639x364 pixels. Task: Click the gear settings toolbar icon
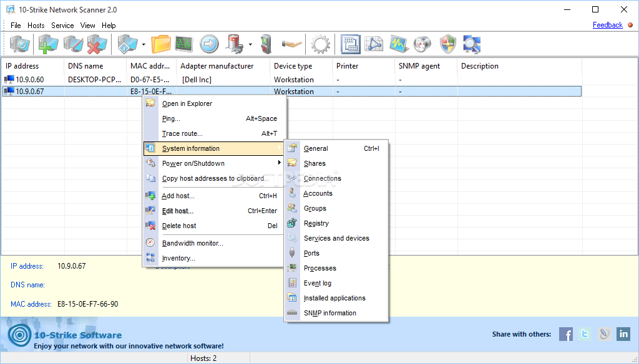click(x=321, y=44)
